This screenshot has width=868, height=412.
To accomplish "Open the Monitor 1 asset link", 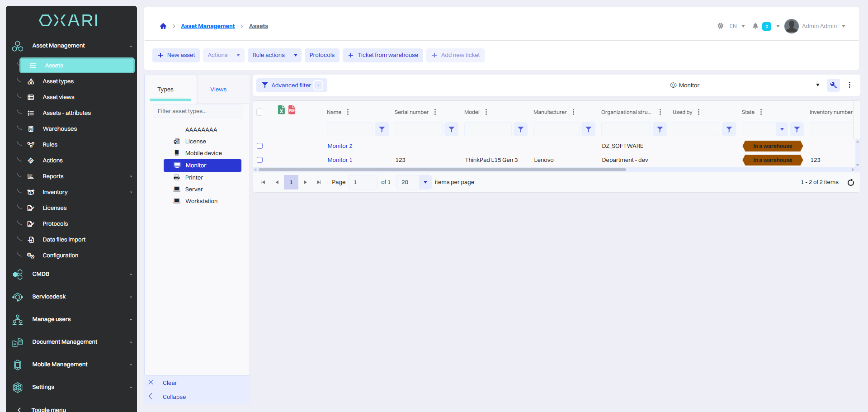I will [x=340, y=160].
